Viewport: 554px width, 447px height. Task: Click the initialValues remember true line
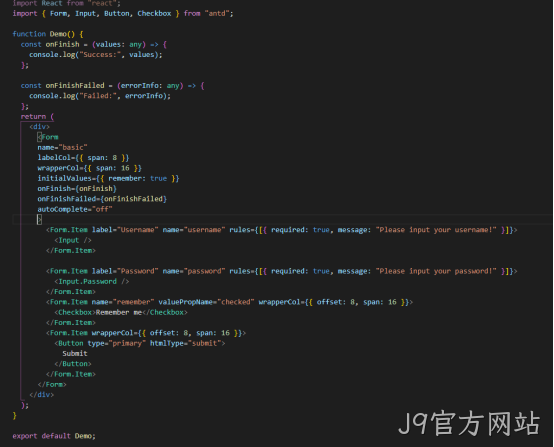click(108, 178)
